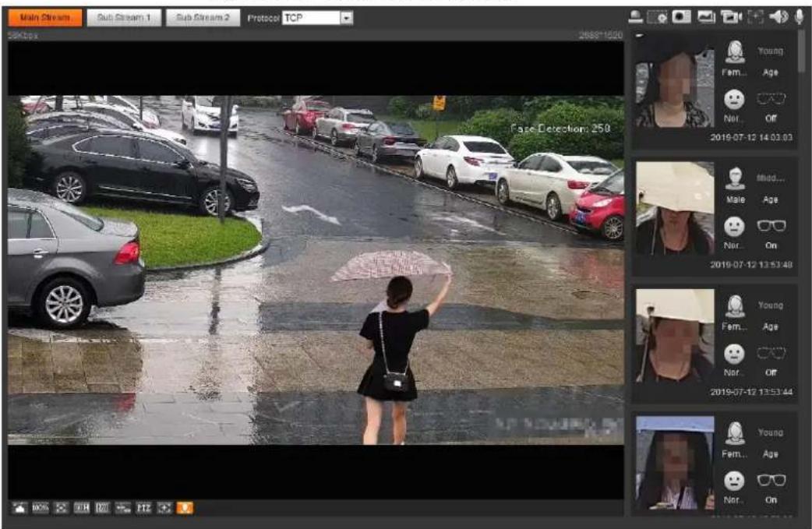The width and height of the screenshot is (812, 529).
Task: Click expression face icon for 14:03:03 capture
Action: click(734, 99)
